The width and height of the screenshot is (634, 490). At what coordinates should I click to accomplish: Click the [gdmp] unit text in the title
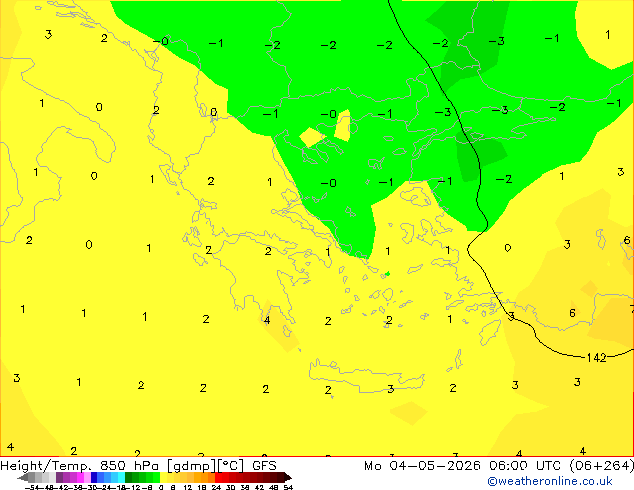coord(191,466)
